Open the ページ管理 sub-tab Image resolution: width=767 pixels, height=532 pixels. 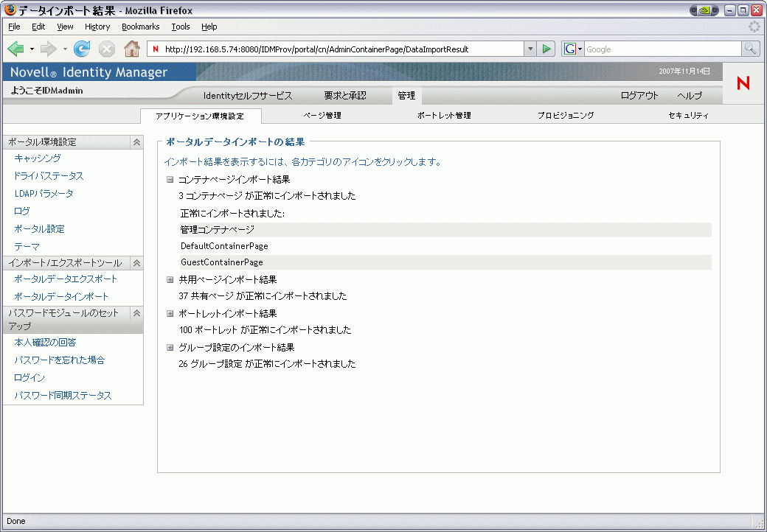tap(322, 115)
